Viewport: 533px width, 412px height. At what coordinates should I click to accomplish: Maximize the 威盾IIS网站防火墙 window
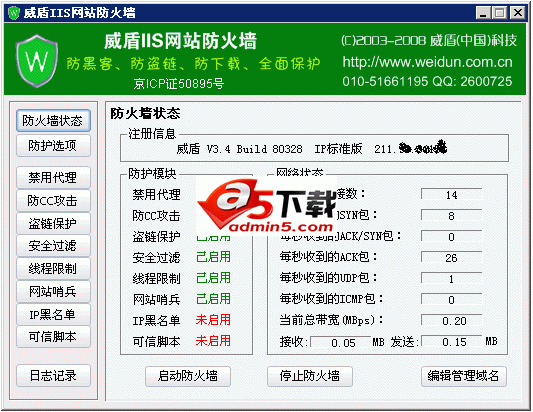click(x=499, y=13)
